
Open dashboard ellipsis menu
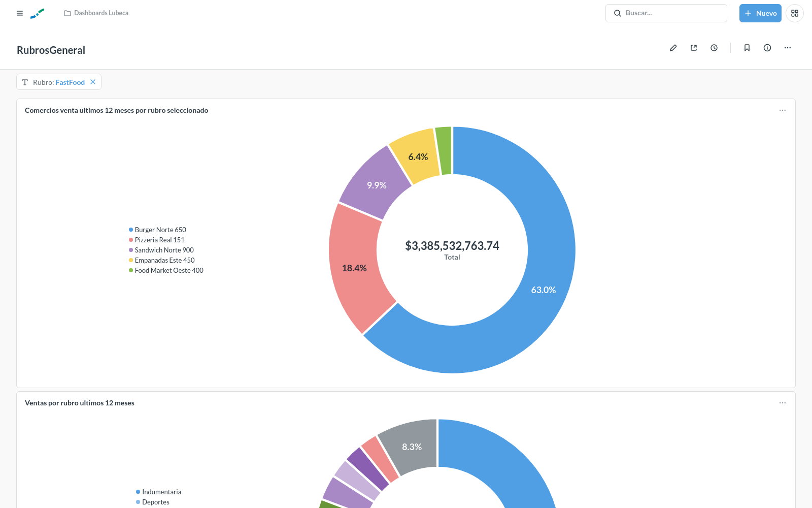click(788, 48)
